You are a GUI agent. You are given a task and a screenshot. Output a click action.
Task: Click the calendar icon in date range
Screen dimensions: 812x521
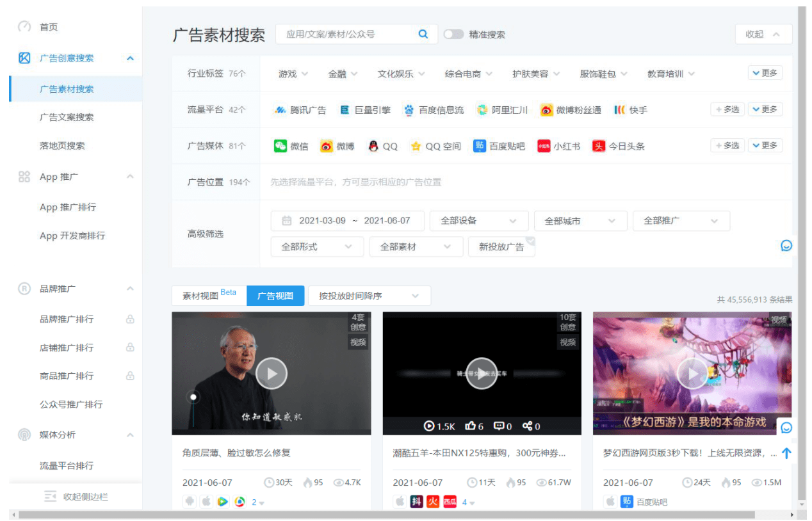[x=287, y=221]
